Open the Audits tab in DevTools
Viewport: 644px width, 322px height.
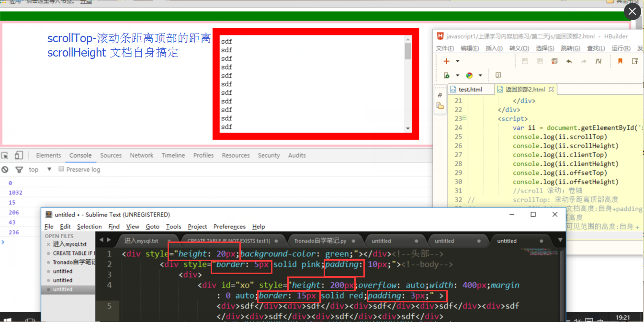[297, 155]
